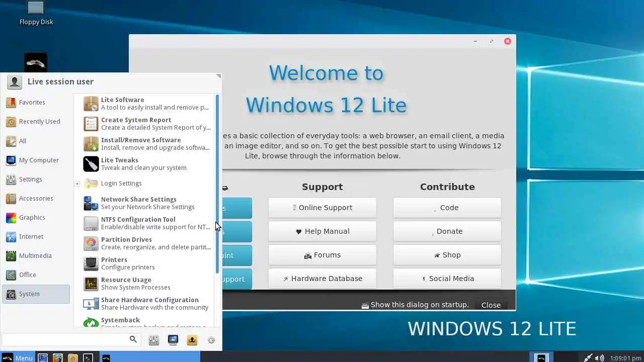The width and height of the screenshot is (644, 362).
Task: Open the Forums button
Action: pos(322,255)
